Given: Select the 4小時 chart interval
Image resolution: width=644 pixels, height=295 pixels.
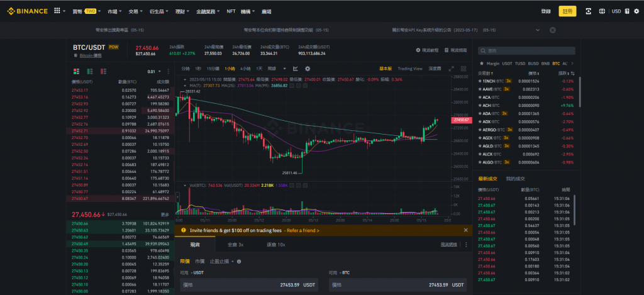Looking at the screenshot, I should (x=246, y=69).
